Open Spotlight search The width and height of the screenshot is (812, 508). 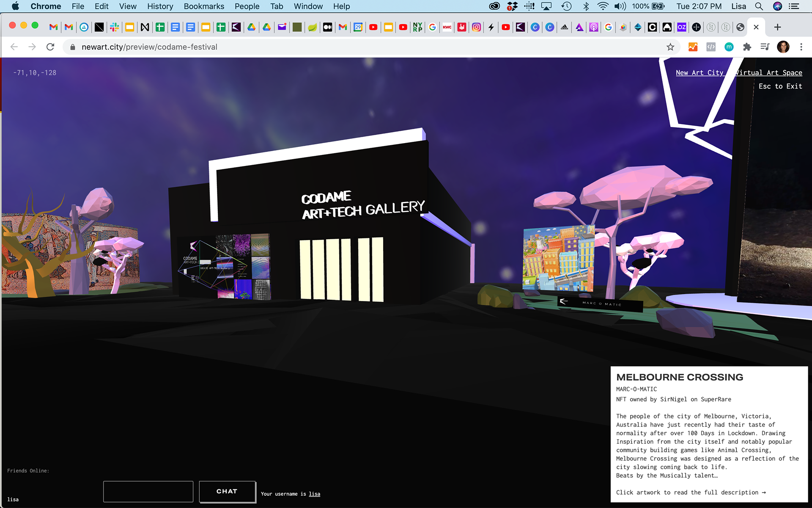(x=759, y=6)
